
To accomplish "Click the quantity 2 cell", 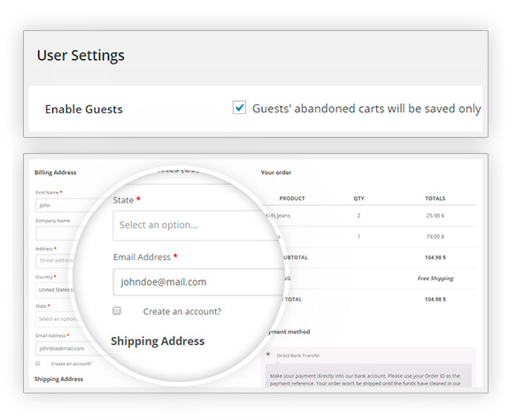I will click(358, 216).
